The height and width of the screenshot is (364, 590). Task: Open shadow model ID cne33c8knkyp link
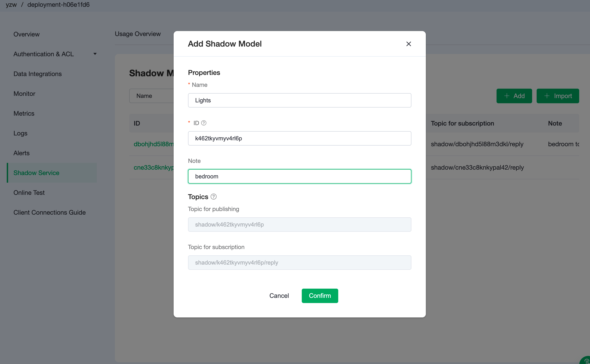click(154, 167)
